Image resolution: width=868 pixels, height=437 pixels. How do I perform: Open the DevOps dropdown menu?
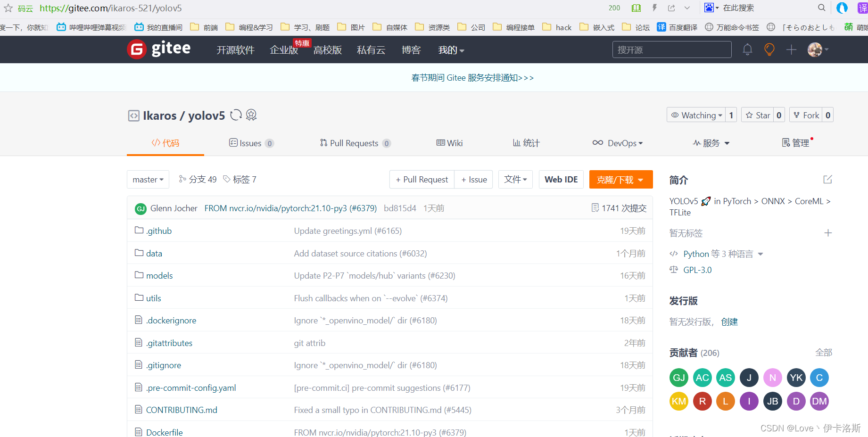[618, 143]
